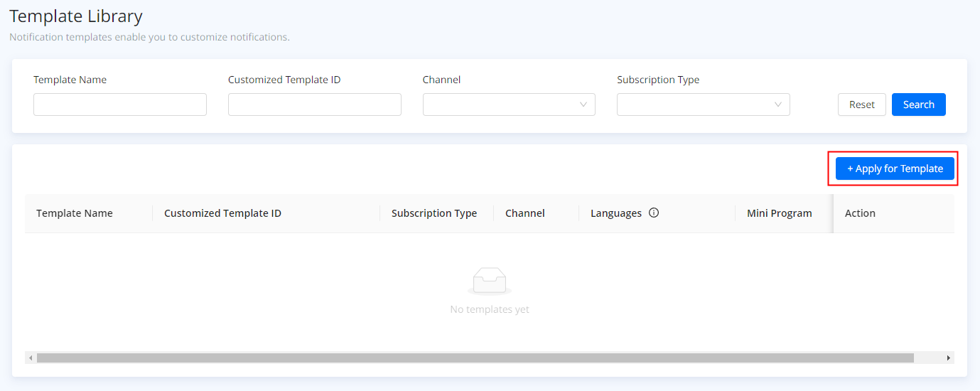Click the empty inbox placeholder icon
The image size is (980, 391).
pos(490,282)
